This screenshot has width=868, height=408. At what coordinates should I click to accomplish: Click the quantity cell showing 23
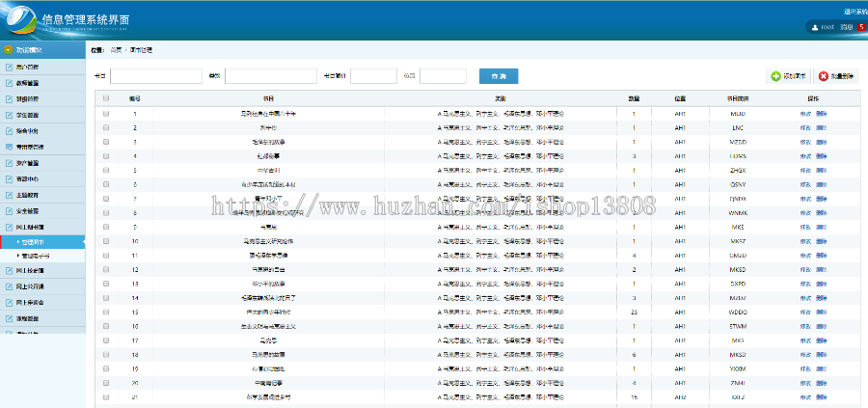coord(634,312)
